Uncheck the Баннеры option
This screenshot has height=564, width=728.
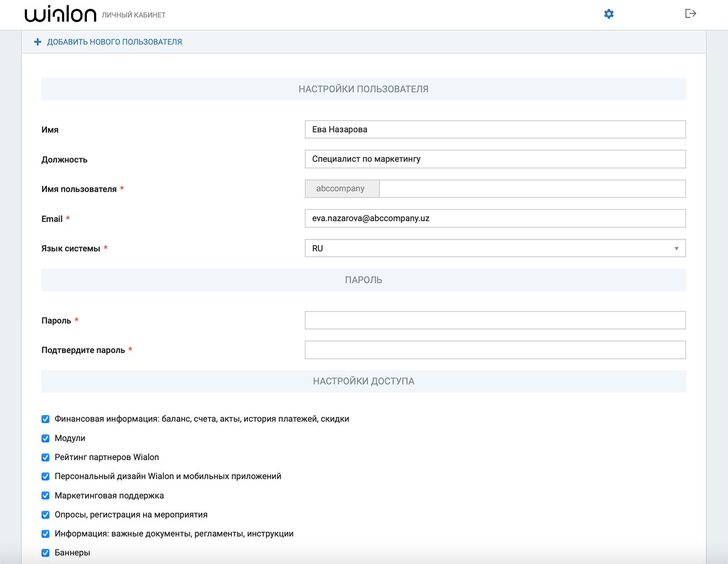click(45, 553)
